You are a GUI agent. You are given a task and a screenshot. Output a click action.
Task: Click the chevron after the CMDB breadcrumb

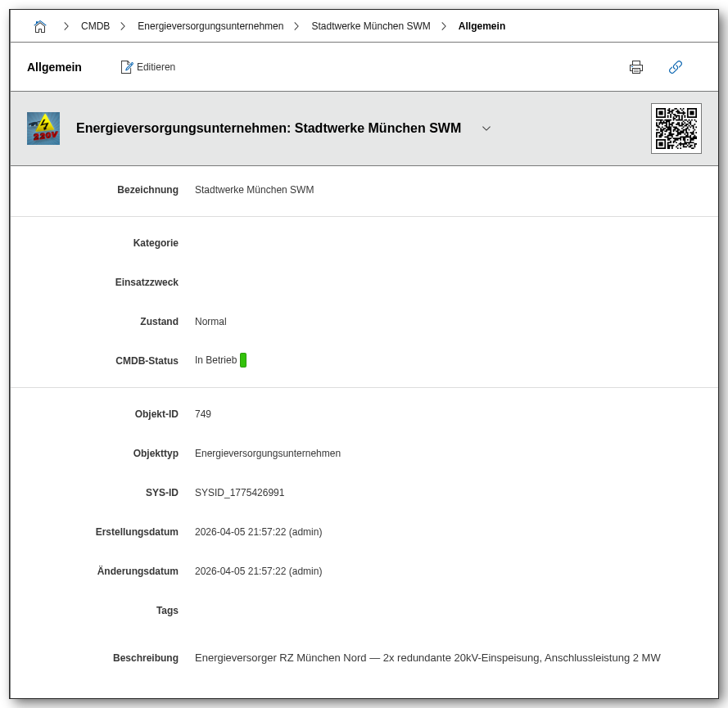click(123, 26)
